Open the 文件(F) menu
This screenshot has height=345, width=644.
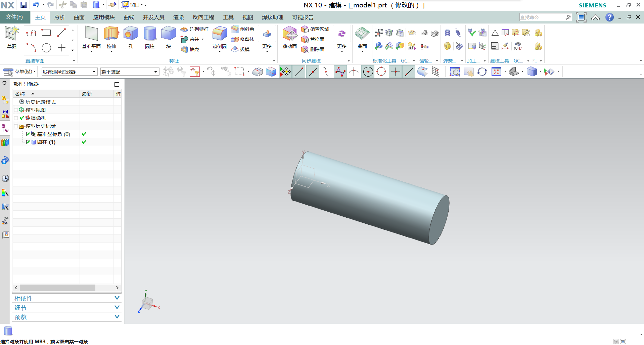pyautogui.click(x=14, y=17)
